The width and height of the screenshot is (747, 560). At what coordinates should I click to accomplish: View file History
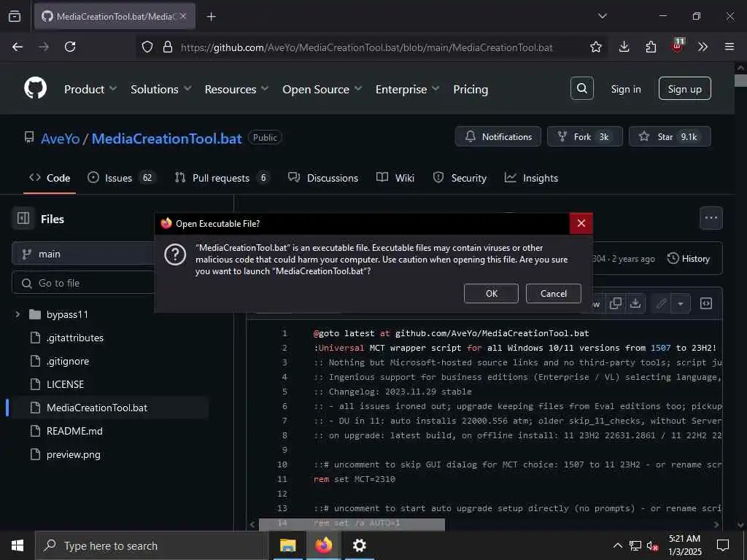pos(689,259)
